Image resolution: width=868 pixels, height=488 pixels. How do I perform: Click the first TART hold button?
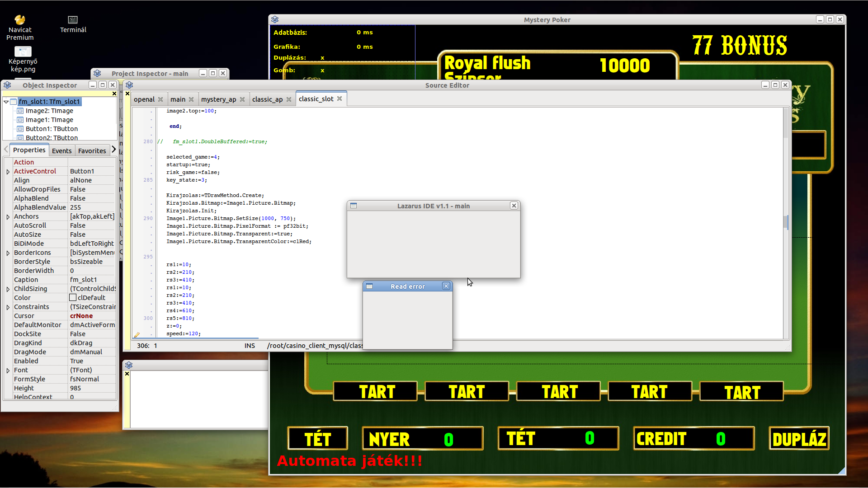(x=375, y=391)
